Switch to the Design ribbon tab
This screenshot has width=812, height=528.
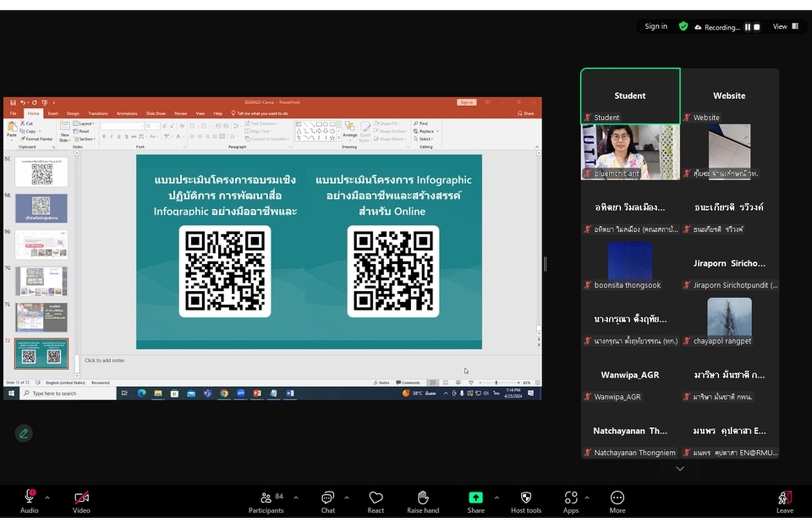[73, 113]
